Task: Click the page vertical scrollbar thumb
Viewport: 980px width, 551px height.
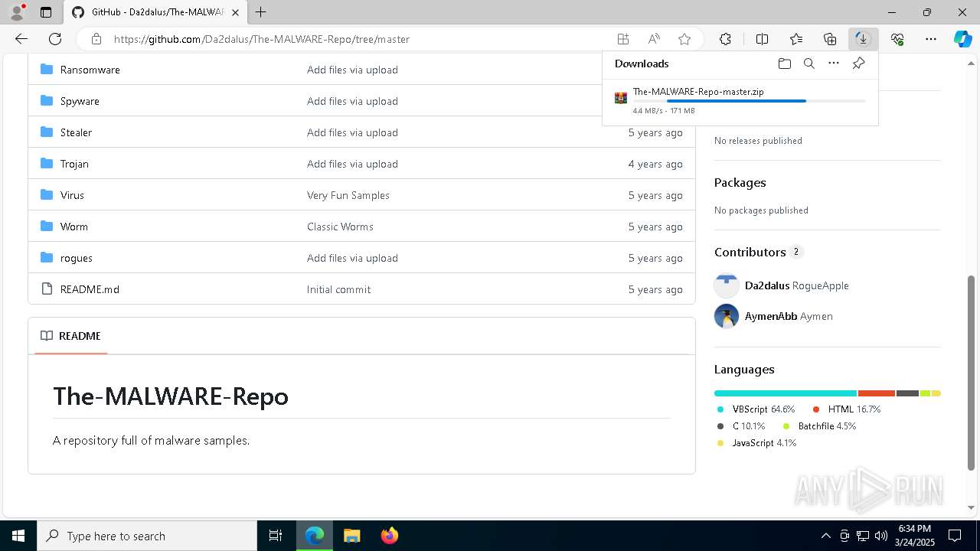Action: pos(972,373)
